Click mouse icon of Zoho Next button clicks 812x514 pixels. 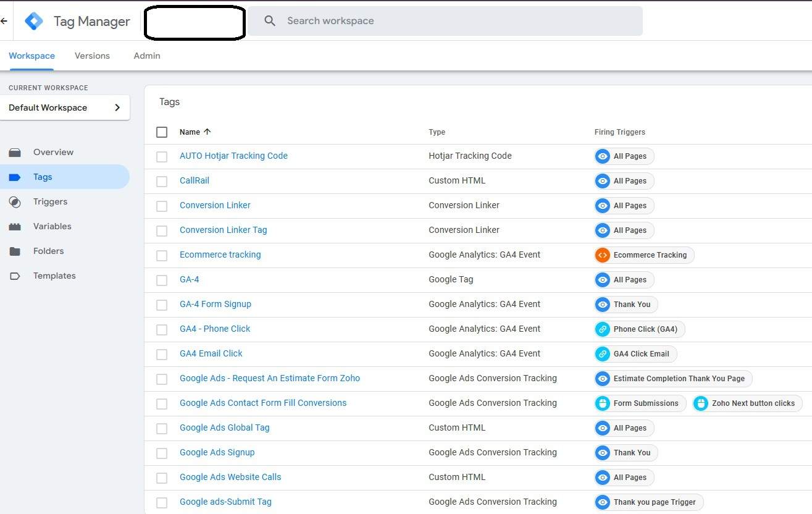[701, 403]
